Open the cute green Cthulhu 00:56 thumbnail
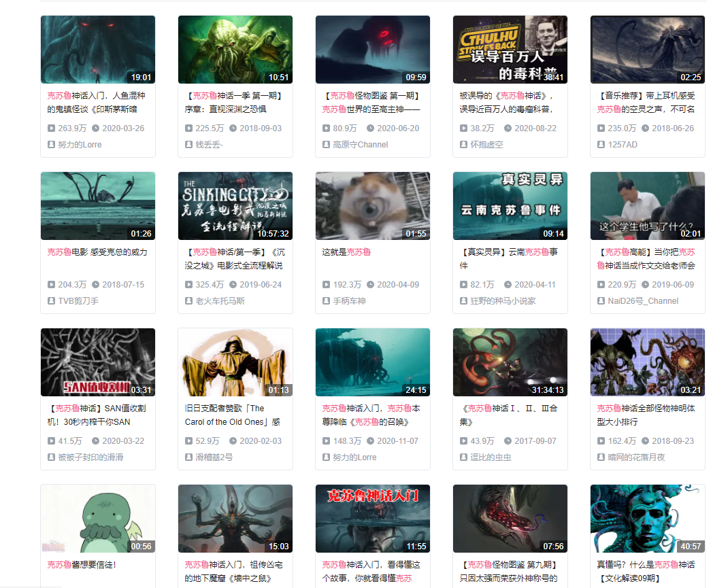The image size is (713, 588). [98, 519]
